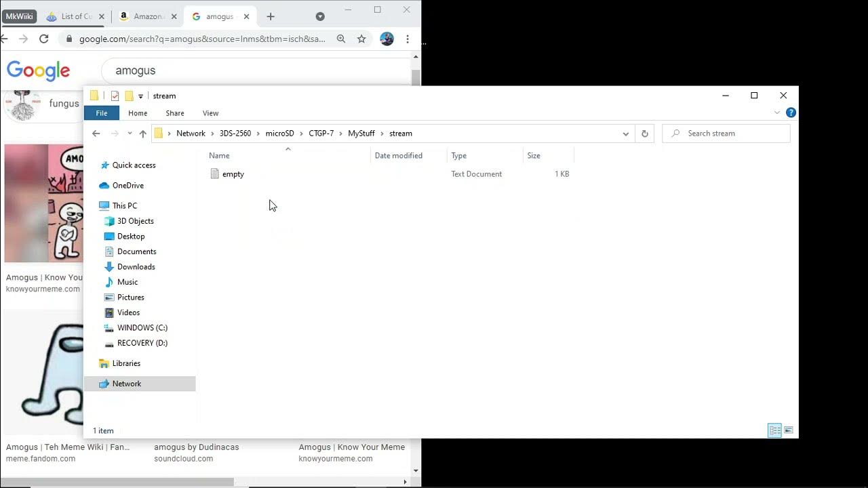Open the OneDrive cloud icon
Viewport: 868px width, 488px height.
(x=104, y=186)
